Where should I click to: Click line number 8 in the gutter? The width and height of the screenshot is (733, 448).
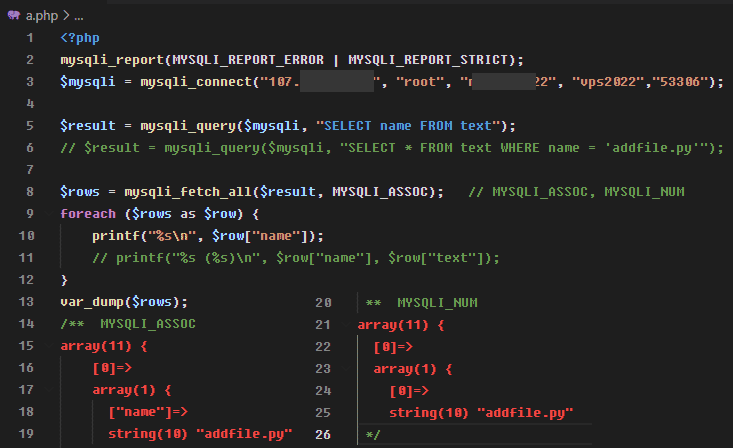tap(30, 192)
